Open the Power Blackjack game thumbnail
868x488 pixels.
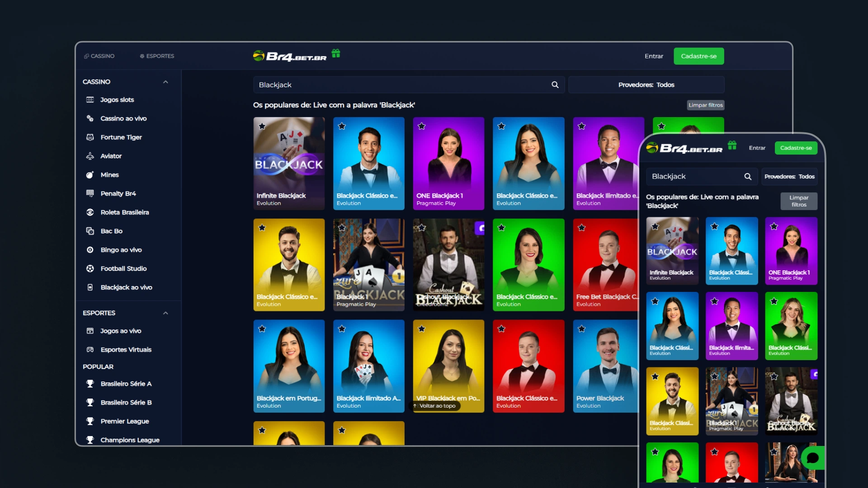606,366
